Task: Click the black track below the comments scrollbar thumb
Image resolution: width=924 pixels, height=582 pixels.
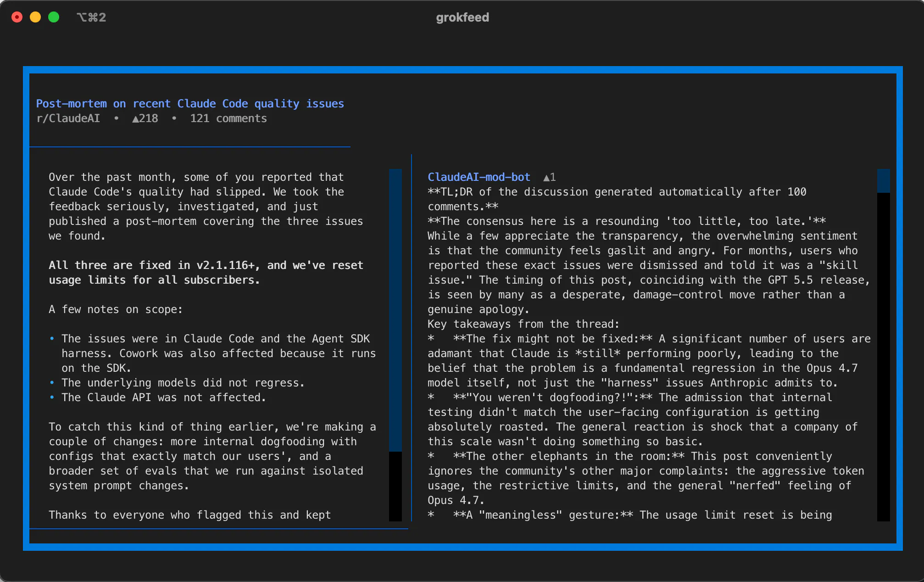Action: [883, 357]
